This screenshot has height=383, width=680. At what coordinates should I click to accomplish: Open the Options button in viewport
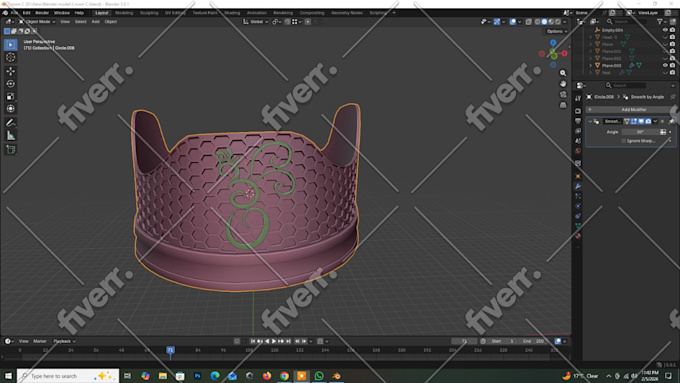556,31
